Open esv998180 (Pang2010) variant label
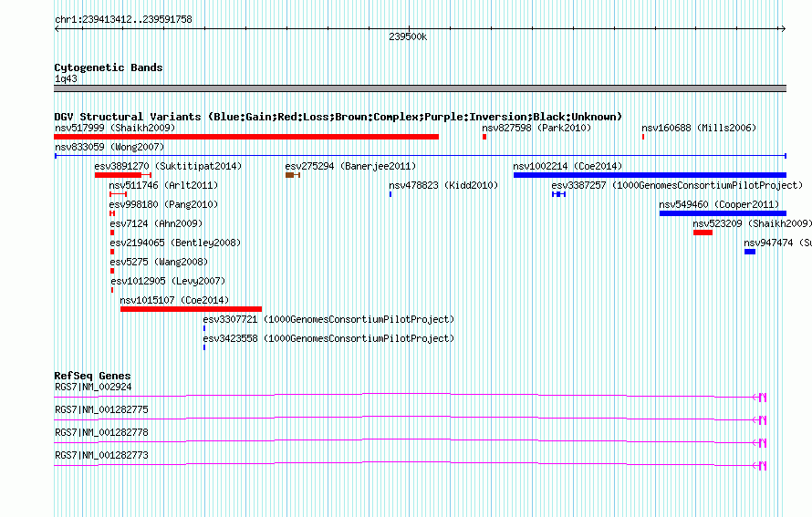This screenshot has height=517, width=812. pyautogui.click(x=163, y=204)
